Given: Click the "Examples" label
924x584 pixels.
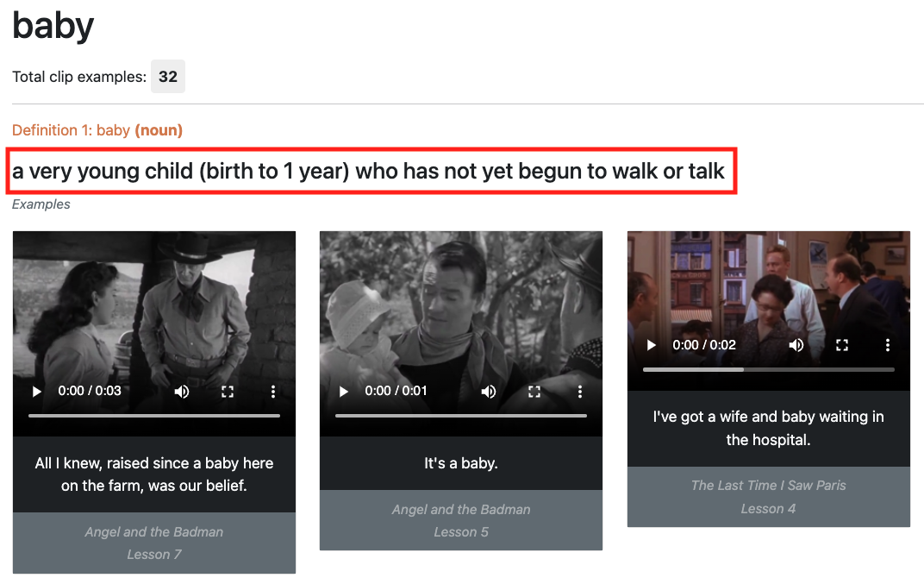Looking at the screenshot, I should click(x=41, y=204).
